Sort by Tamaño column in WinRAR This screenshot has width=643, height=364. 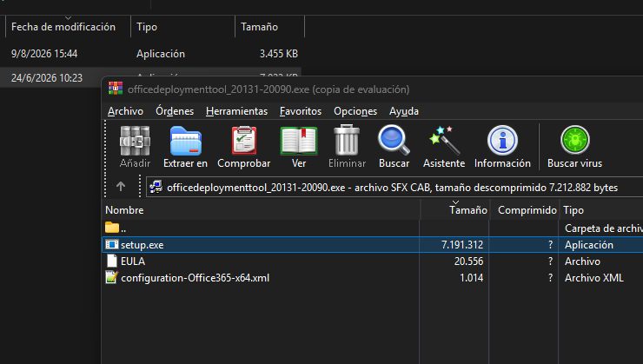[454, 210]
